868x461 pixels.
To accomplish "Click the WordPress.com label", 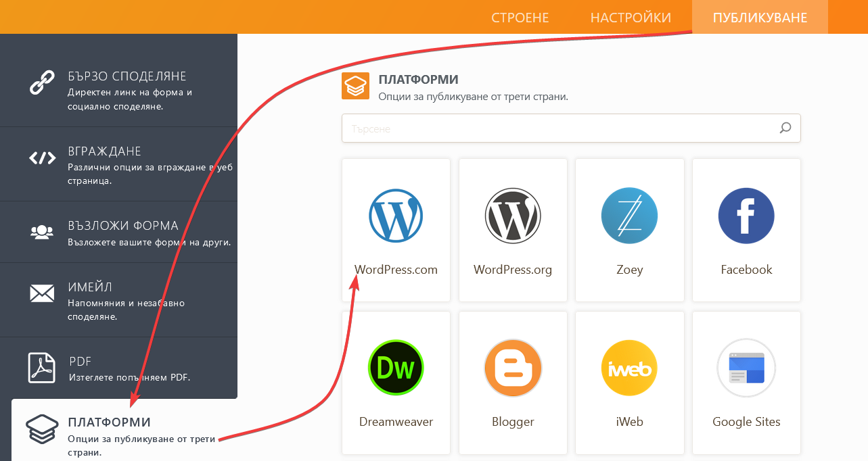I will pos(396,270).
